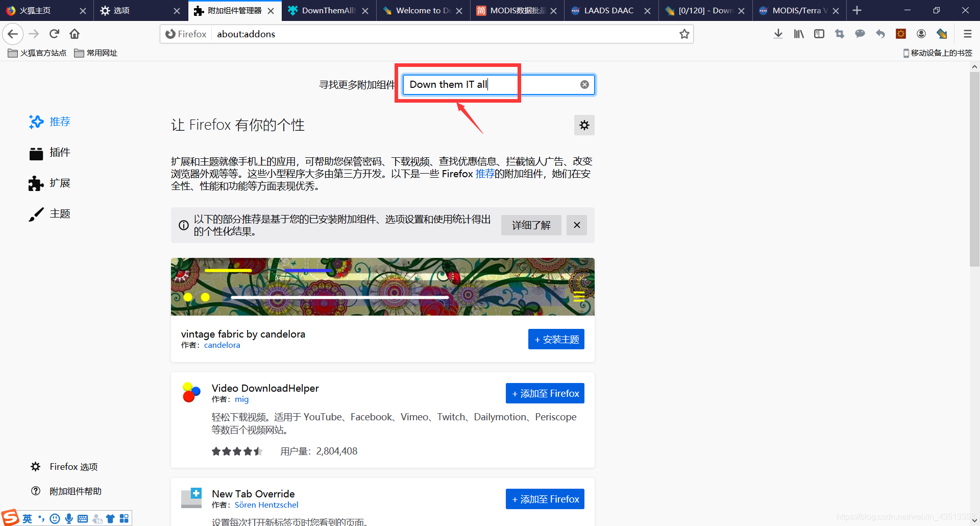This screenshot has width=980, height=526.
Task: Go back with the back arrow button
Action: [13, 34]
